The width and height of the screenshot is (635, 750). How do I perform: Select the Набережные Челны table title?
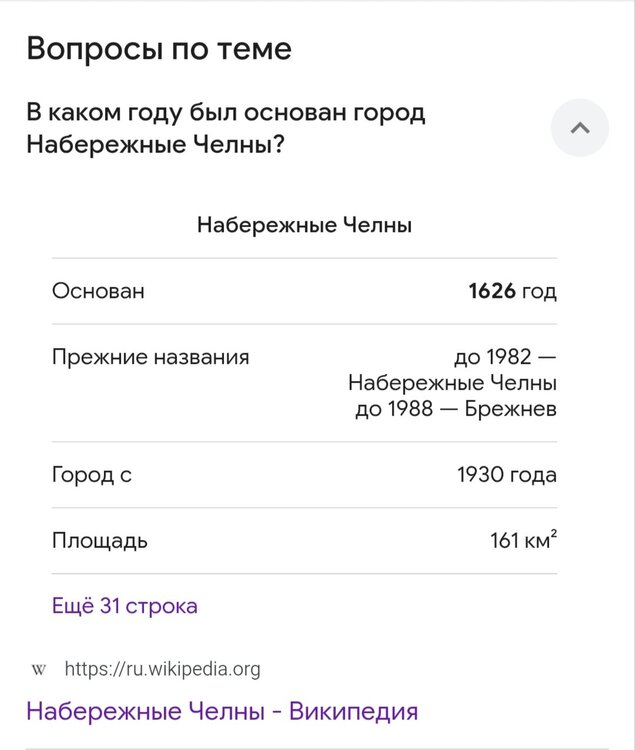(x=304, y=225)
